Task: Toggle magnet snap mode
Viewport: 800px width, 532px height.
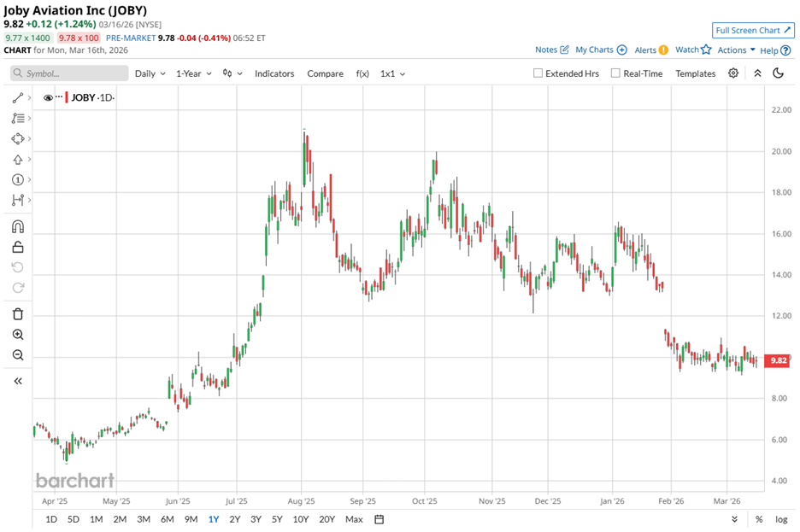Action: (18, 227)
